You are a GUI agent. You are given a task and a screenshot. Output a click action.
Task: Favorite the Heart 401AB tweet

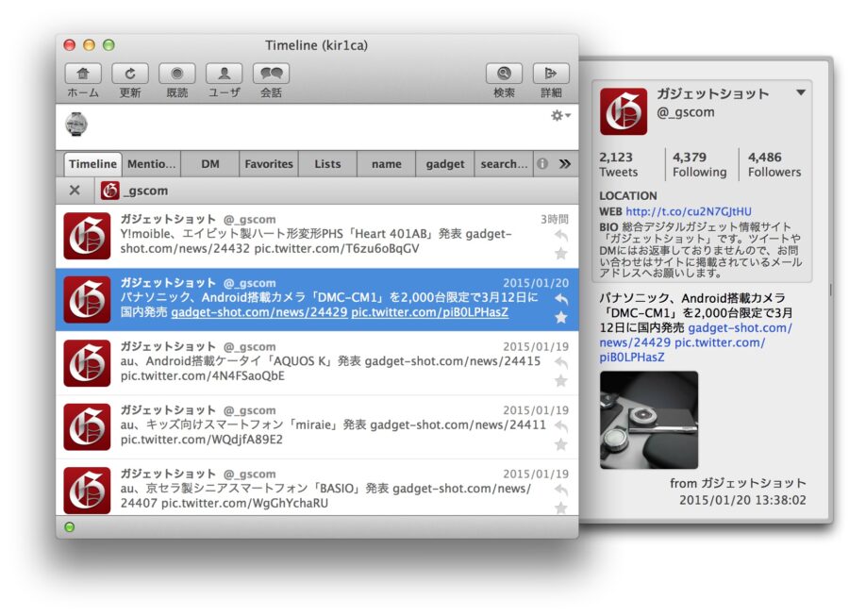tap(561, 254)
